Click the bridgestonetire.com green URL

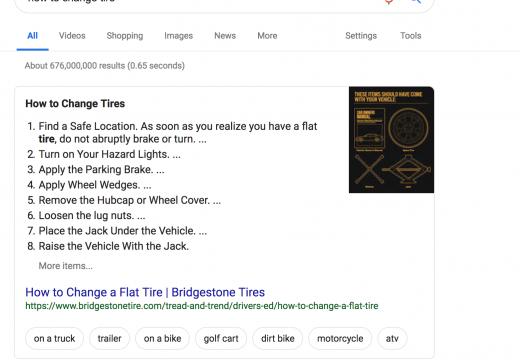click(202, 306)
